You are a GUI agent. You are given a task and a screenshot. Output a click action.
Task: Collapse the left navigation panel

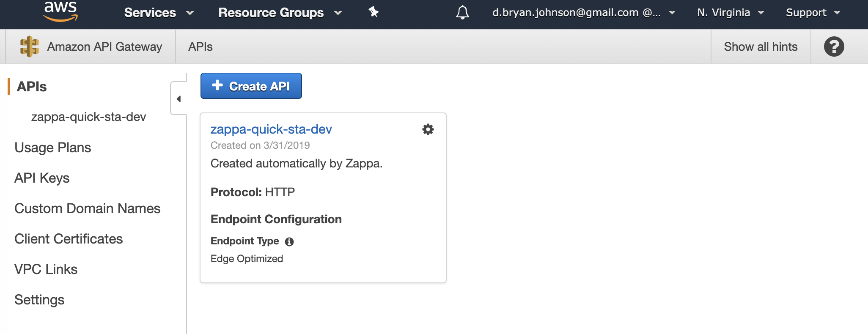click(x=179, y=99)
